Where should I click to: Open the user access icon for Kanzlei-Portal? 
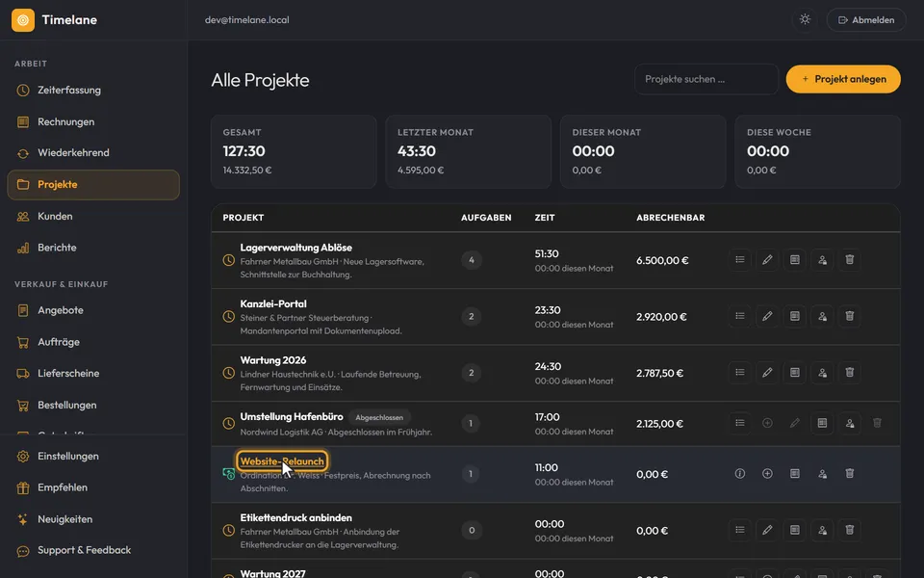click(x=822, y=316)
